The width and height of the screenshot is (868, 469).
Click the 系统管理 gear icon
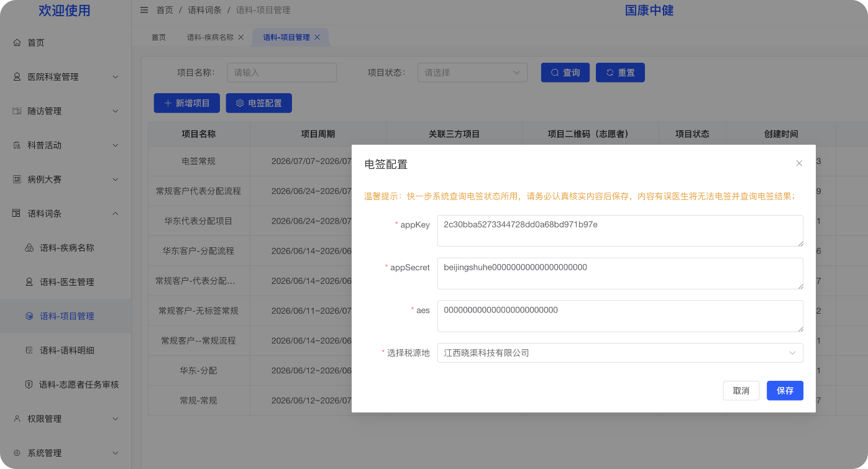17,453
